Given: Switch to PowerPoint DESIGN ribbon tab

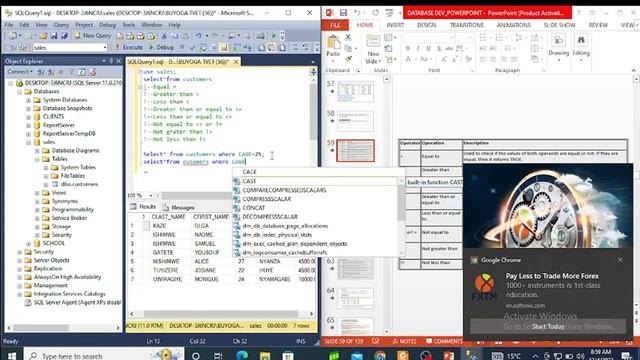Looking at the screenshot, I should click(x=427, y=25).
